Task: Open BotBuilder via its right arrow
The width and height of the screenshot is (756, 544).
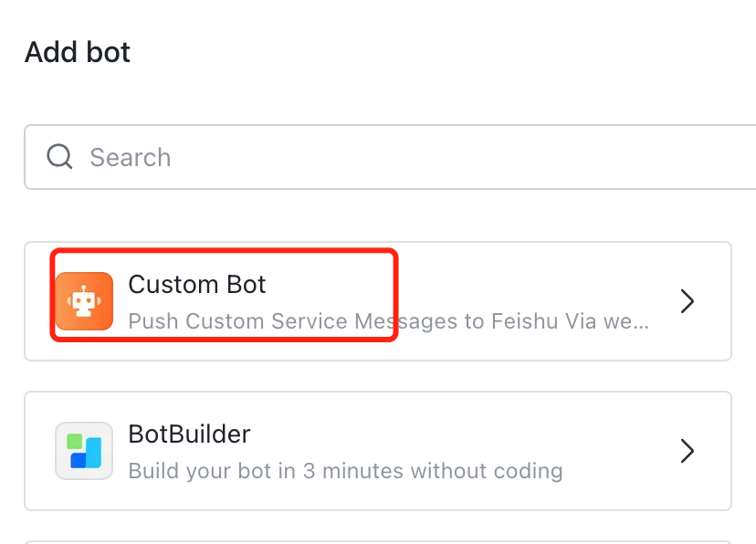Action: (x=688, y=451)
